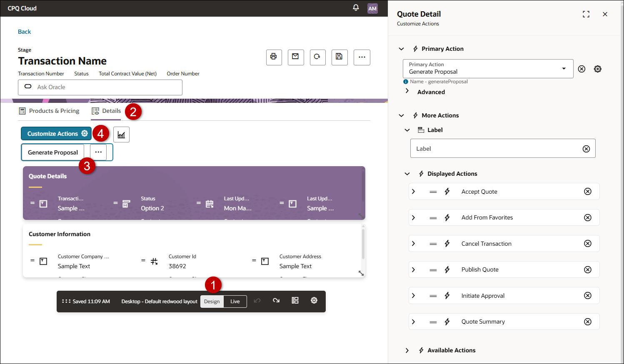624x364 pixels.
Task: Open the Primary Action dropdown
Action: (x=488, y=68)
